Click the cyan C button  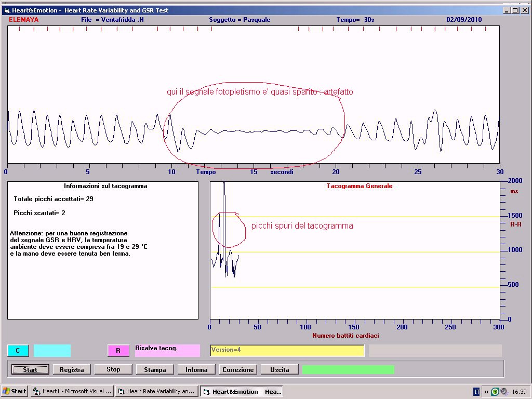18,351
